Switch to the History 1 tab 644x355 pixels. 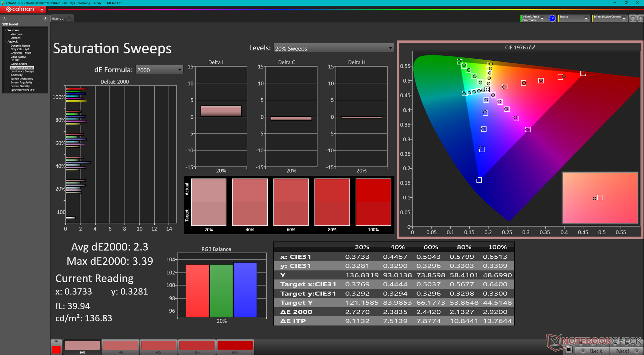point(57,19)
